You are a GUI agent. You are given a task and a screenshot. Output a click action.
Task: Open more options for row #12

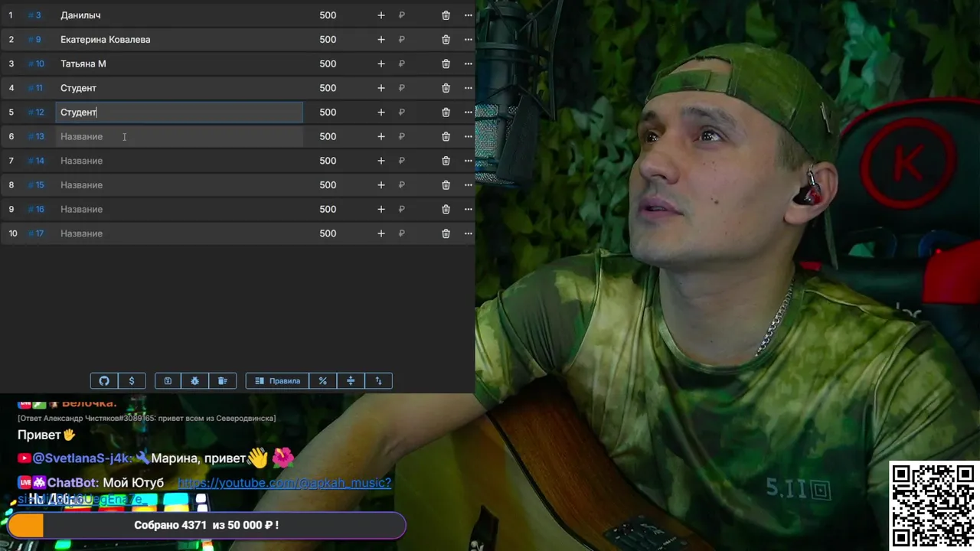point(468,112)
